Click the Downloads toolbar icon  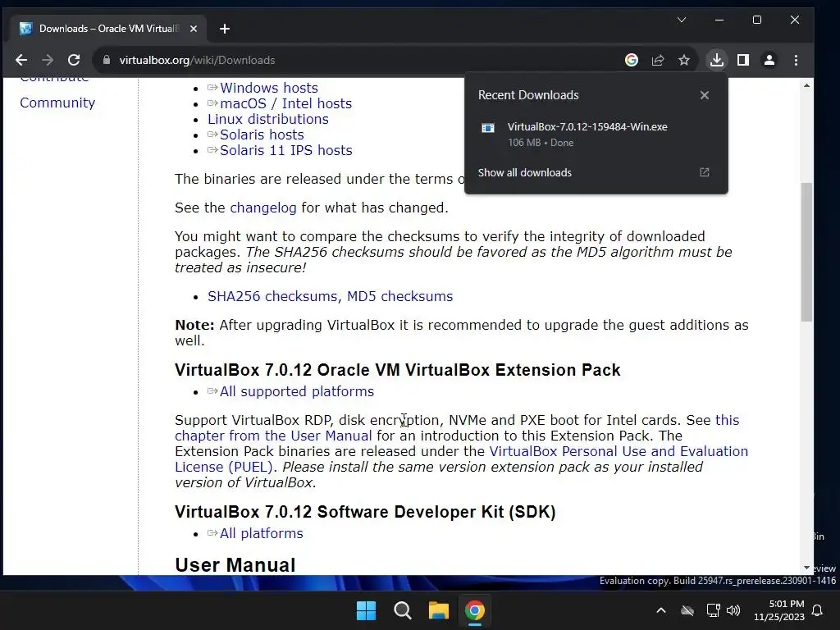click(x=717, y=60)
